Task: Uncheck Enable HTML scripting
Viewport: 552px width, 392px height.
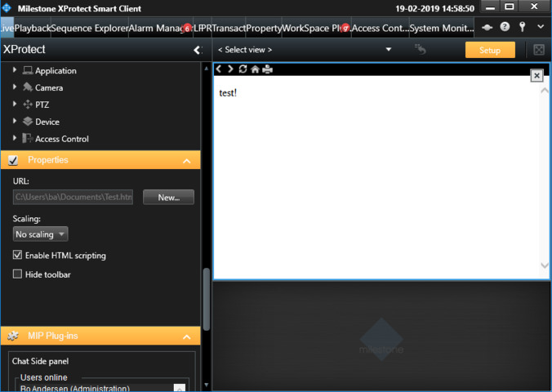Action: 18,256
